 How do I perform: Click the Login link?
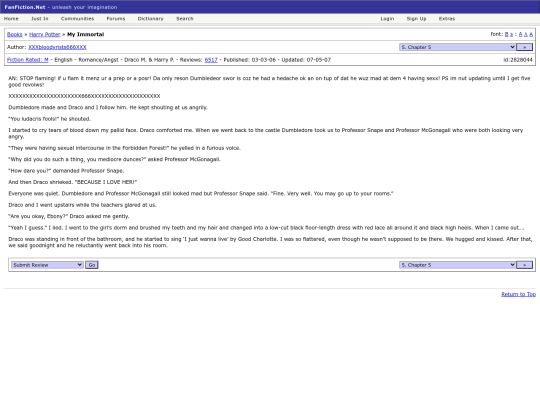[x=387, y=19]
